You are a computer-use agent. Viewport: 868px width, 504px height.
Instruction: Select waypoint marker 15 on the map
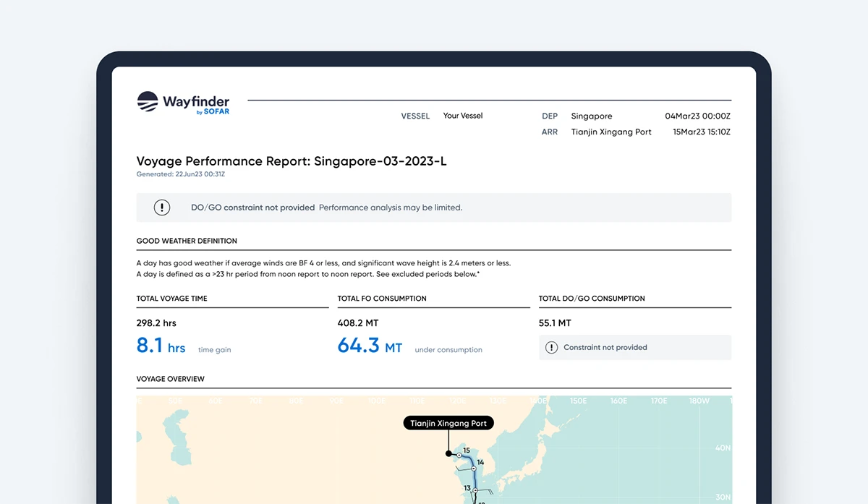[x=459, y=455]
